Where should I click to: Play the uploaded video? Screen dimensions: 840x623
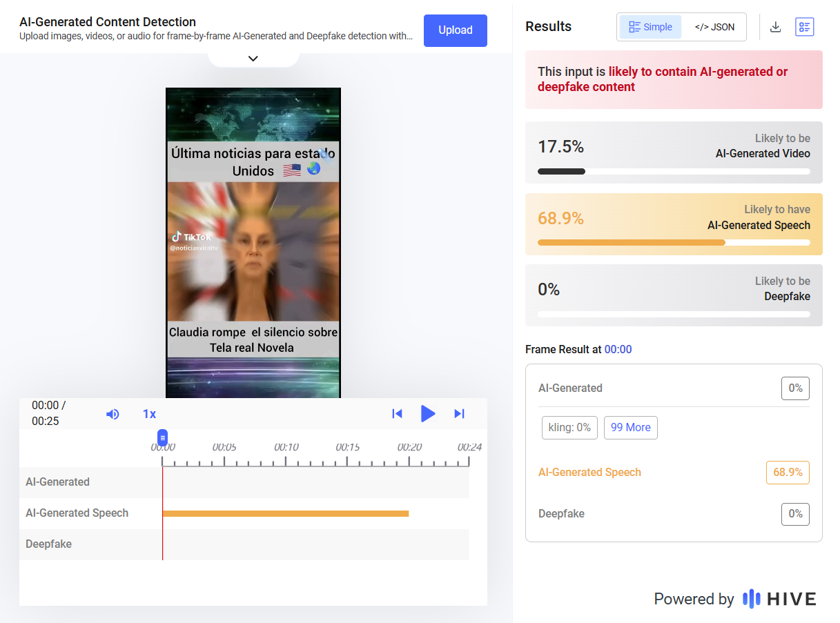click(x=428, y=414)
